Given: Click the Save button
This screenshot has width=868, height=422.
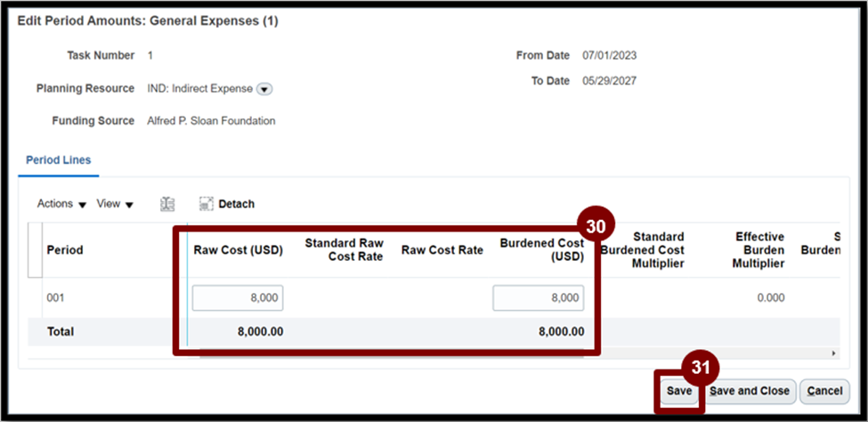Looking at the screenshot, I should [x=679, y=391].
